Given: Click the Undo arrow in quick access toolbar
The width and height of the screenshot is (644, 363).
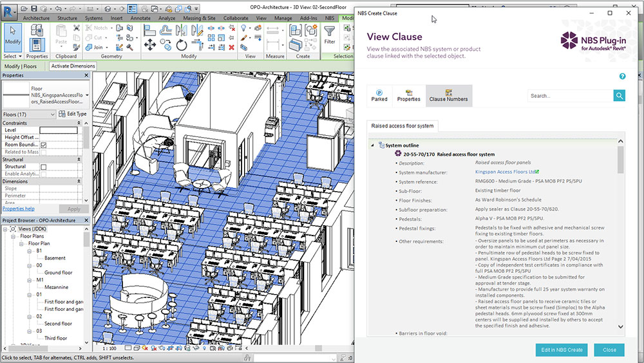Looking at the screenshot, I should click(59, 8).
